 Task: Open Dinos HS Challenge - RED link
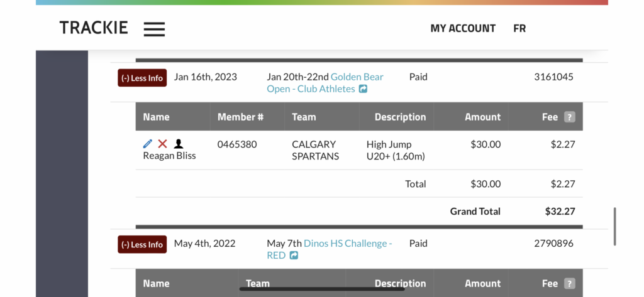coord(330,249)
